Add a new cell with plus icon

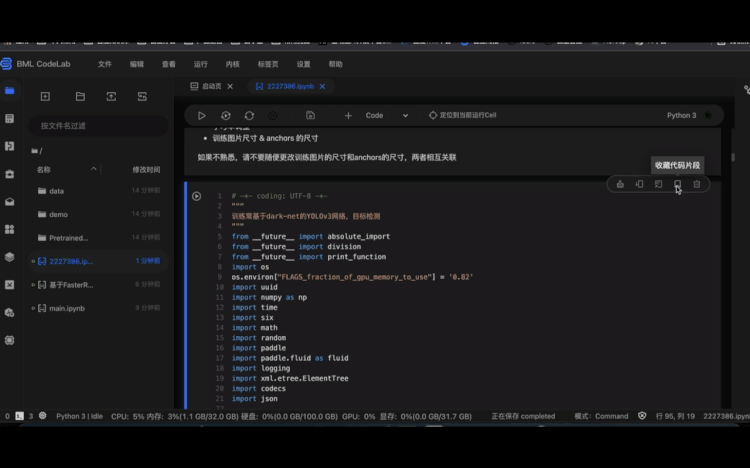348,115
